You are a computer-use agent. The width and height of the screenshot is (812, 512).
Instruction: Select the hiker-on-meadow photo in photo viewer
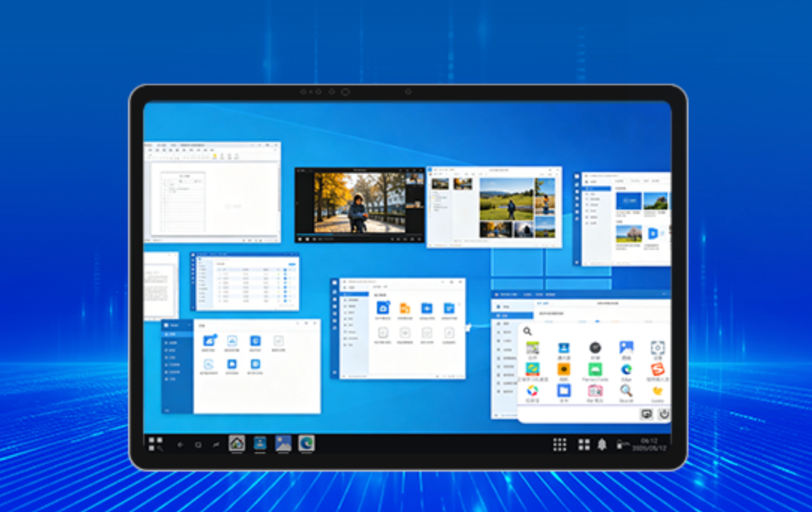506,199
